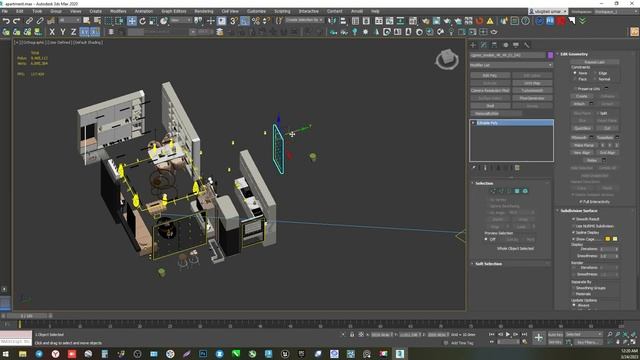Click the QuickSlice button

click(582, 128)
